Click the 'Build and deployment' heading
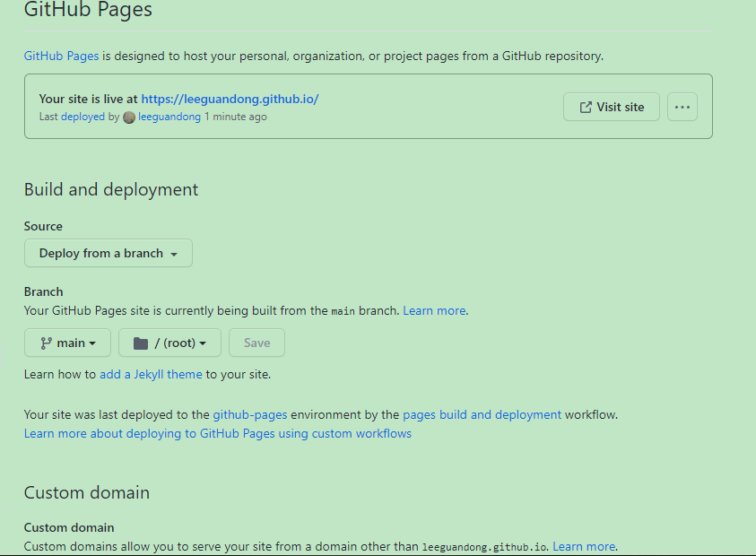Image resolution: width=756 pixels, height=556 pixels. (x=111, y=190)
